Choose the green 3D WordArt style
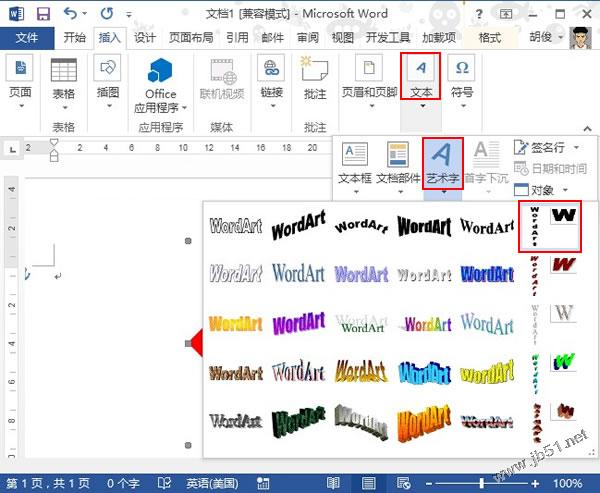The height and width of the screenshot is (493, 600). click(x=299, y=421)
